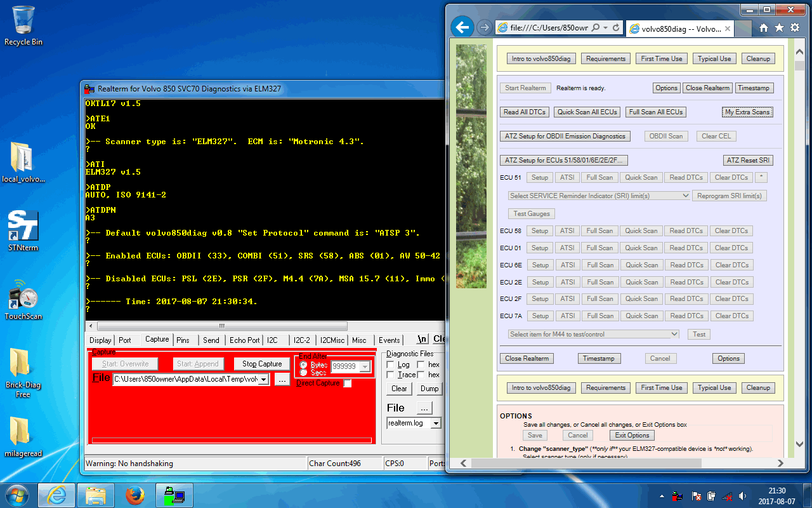Switch to the I2CMisc tab
Screen dimensions: 812x508
click(x=332, y=340)
